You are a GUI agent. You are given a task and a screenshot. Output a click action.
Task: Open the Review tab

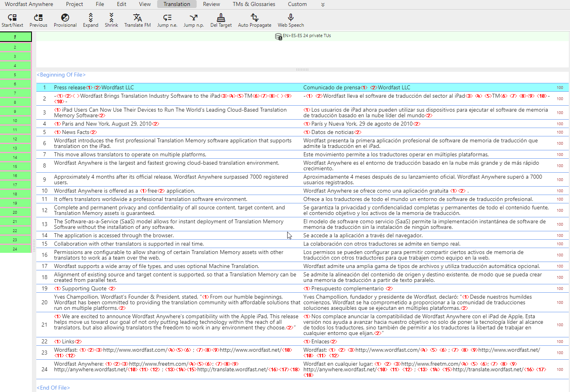pyautogui.click(x=211, y=4)
